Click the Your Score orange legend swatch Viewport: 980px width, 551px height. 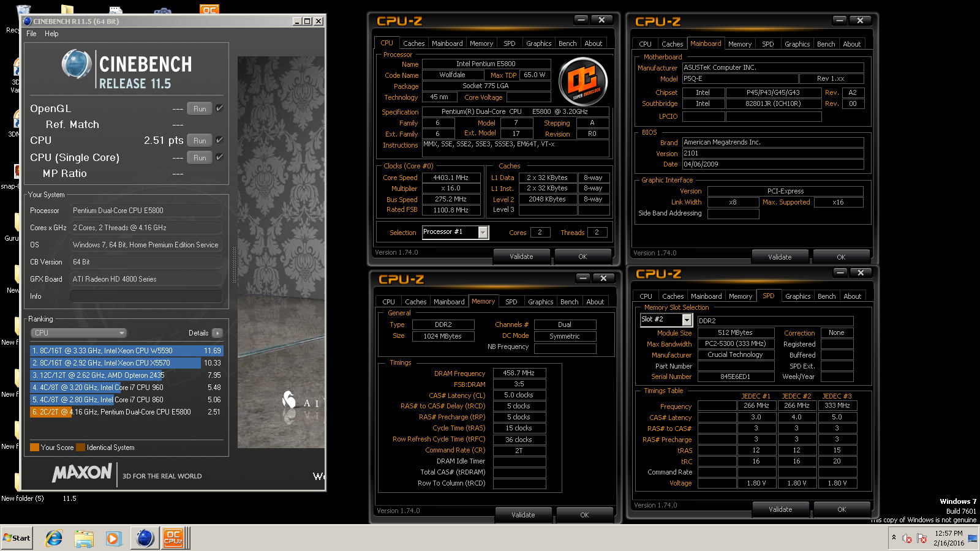pos(34,448)
